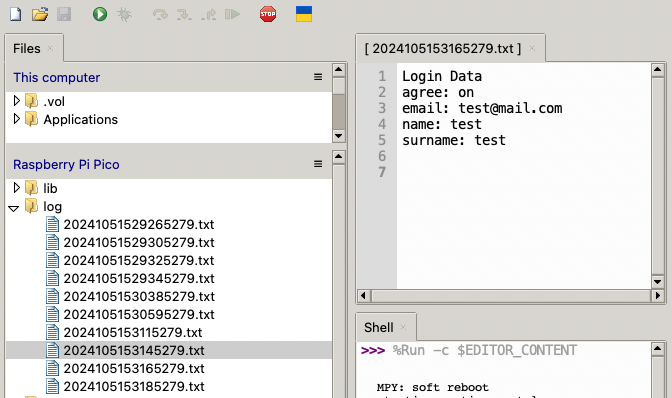
Task: Click the Step into debugger icon
Action: pos(184,15)
